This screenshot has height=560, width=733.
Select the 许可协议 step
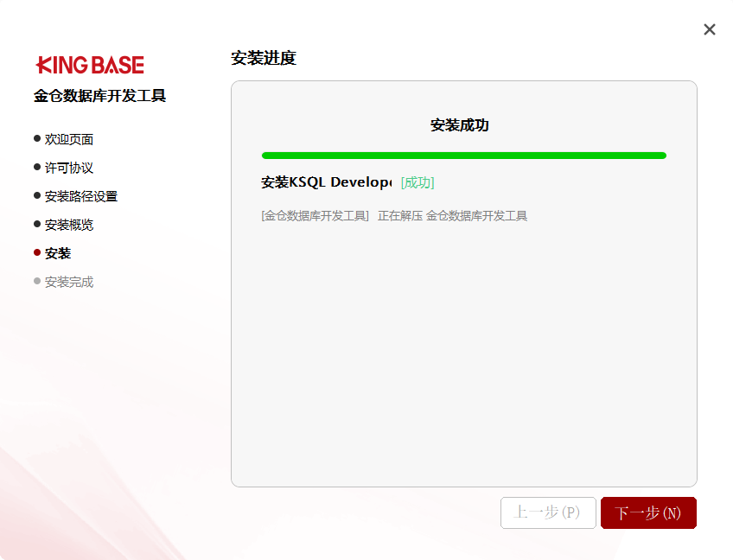click(x=69, y=168)
